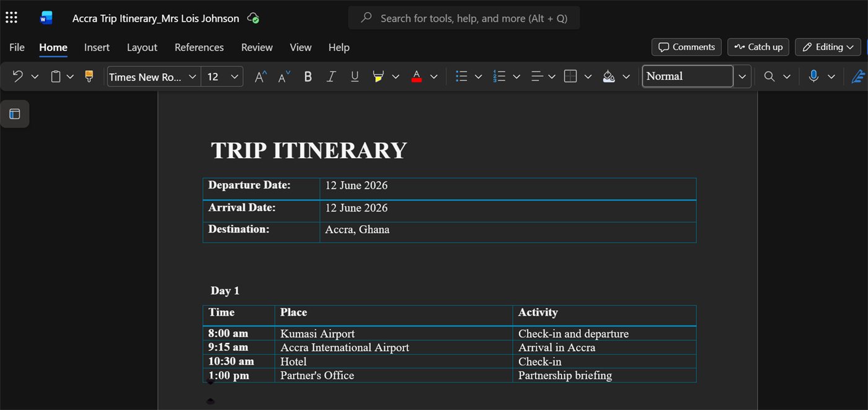868x410 pixels.
Task: Open the app launcher waffle icon
Action: tap(11, 18)
